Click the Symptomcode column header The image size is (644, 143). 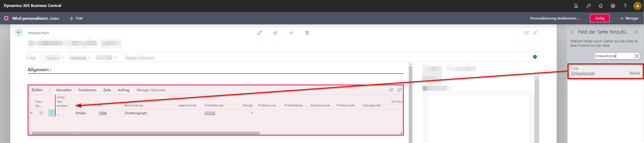tap(320, 105)
